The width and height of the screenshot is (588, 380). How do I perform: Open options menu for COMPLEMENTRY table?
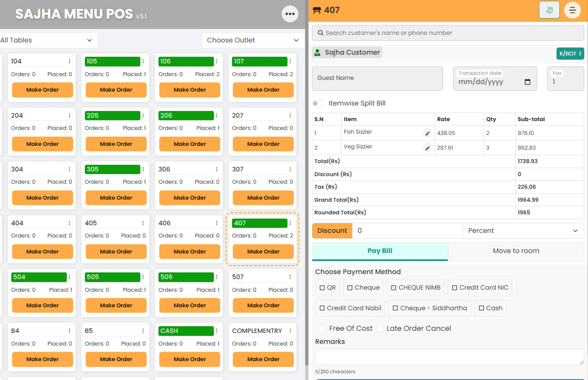(290, 331)
